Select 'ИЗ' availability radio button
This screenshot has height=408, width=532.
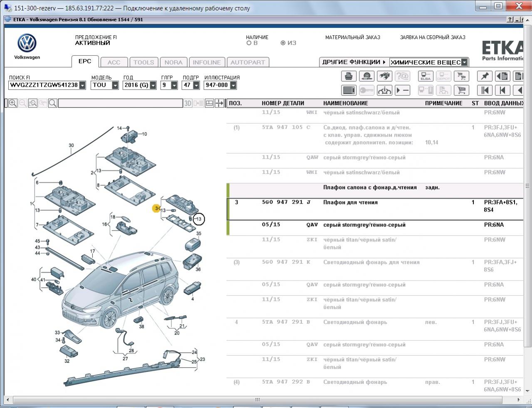pos(283,43)
